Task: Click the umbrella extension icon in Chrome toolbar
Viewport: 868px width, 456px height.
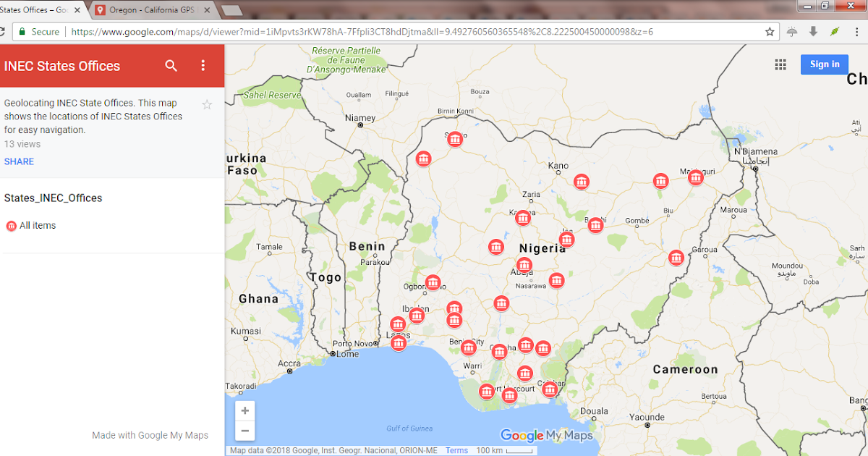Action: point(792,32)
